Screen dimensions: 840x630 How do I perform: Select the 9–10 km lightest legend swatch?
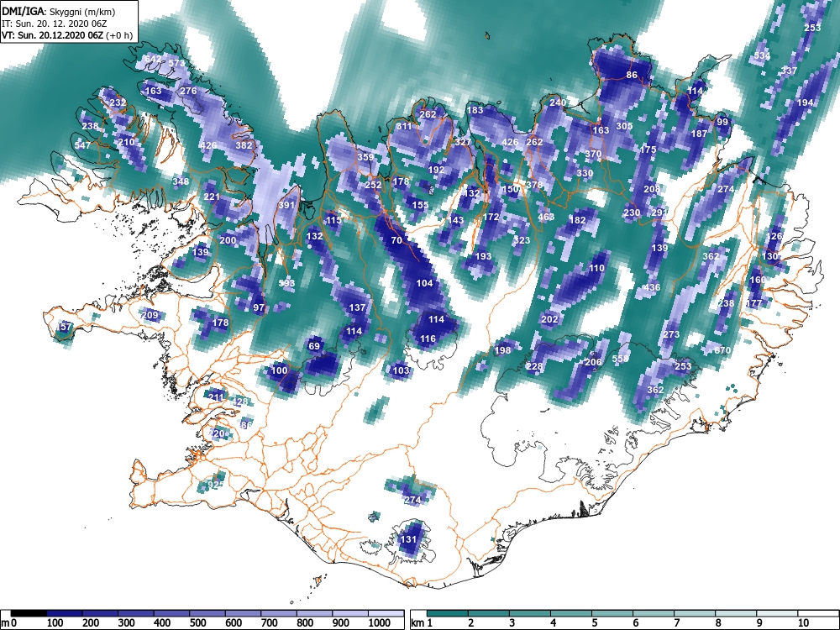point(777,614)
